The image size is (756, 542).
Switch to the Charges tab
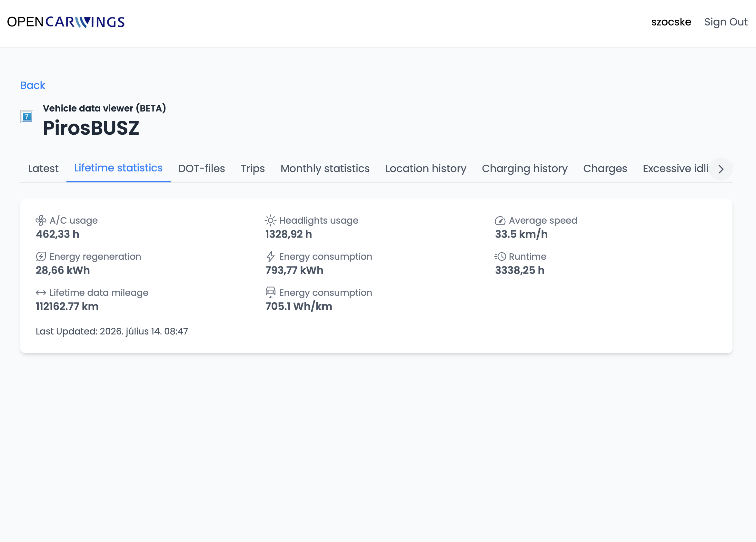coord(605,169)
